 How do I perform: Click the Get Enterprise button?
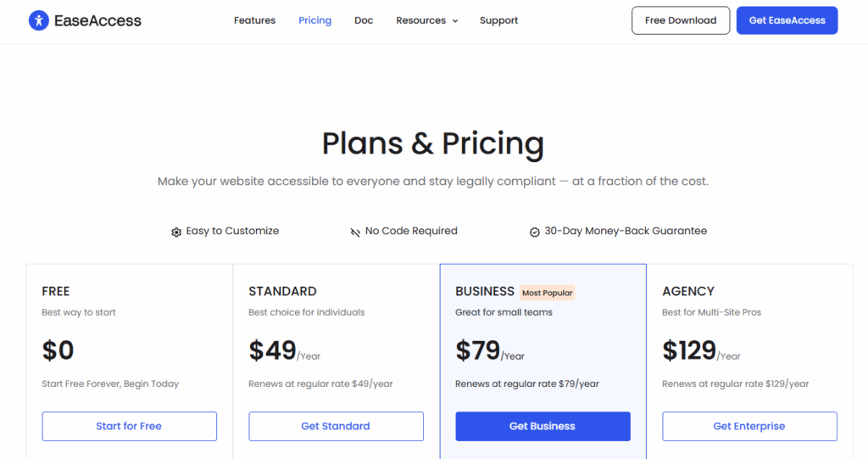749,426
